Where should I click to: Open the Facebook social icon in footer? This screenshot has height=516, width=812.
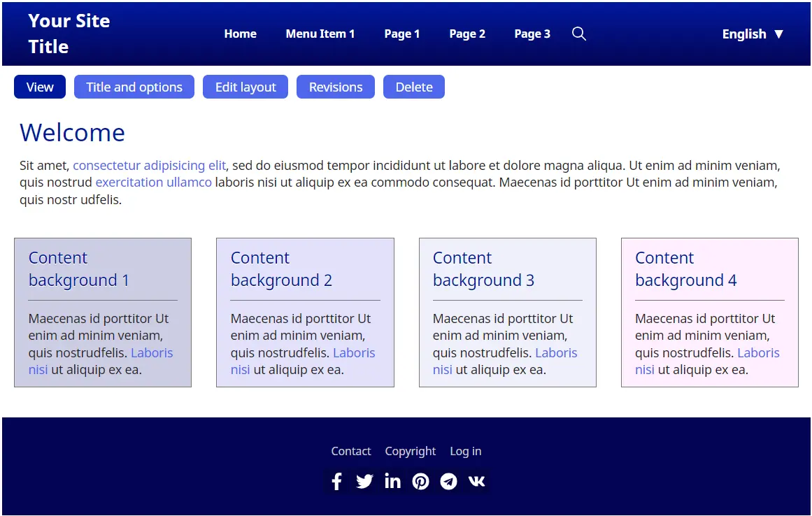pos(336,481)
